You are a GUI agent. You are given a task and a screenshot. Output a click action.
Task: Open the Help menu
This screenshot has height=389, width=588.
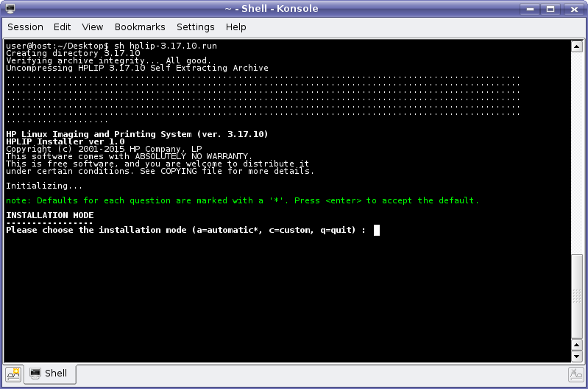pos(236,27)
